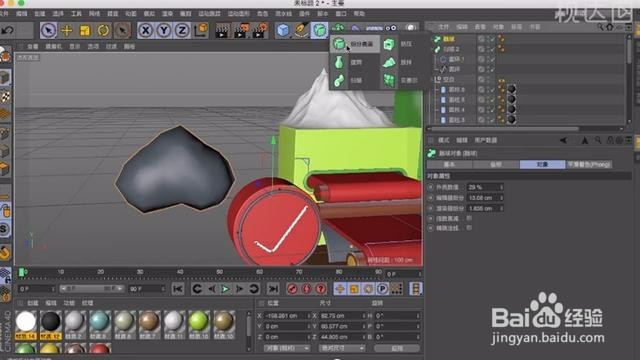Click the X position input field

click(x=287, y=316)
